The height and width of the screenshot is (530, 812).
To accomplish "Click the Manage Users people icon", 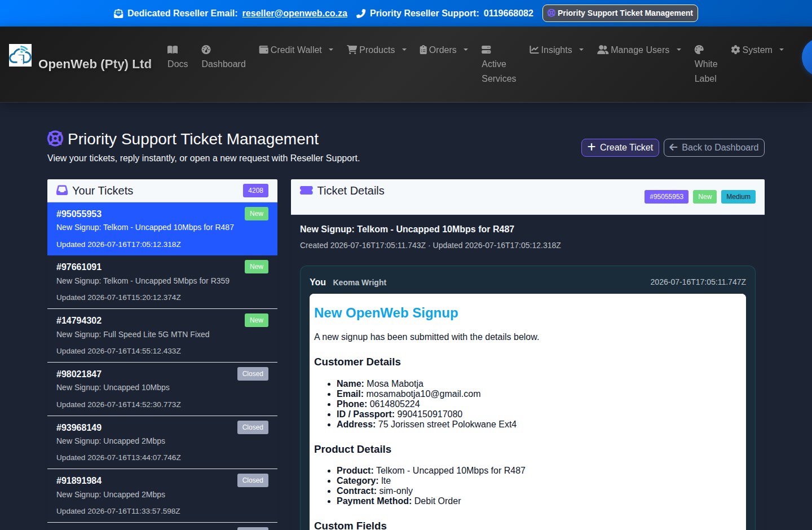I will (603, 50).
